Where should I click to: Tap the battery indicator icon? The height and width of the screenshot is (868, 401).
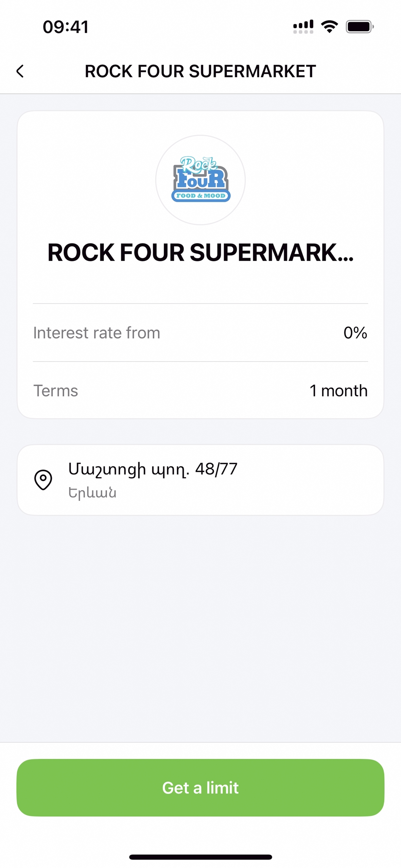coord(359,27)
